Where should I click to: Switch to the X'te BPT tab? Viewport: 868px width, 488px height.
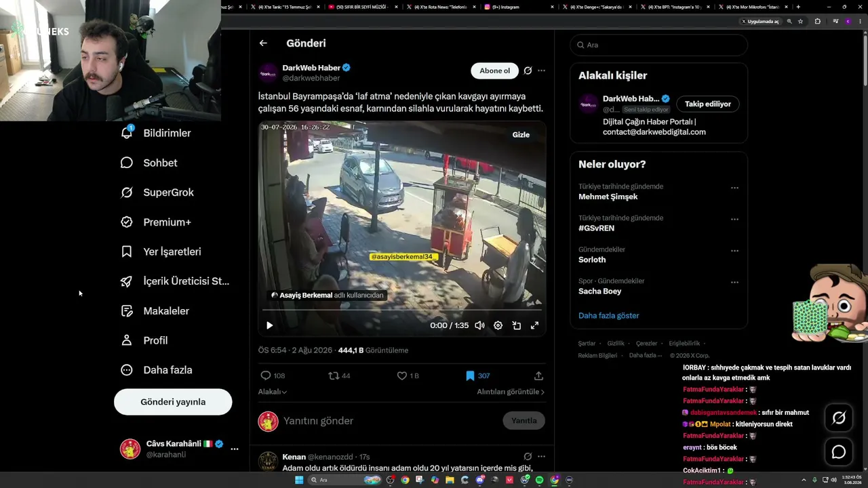click(x=675, y=7)
